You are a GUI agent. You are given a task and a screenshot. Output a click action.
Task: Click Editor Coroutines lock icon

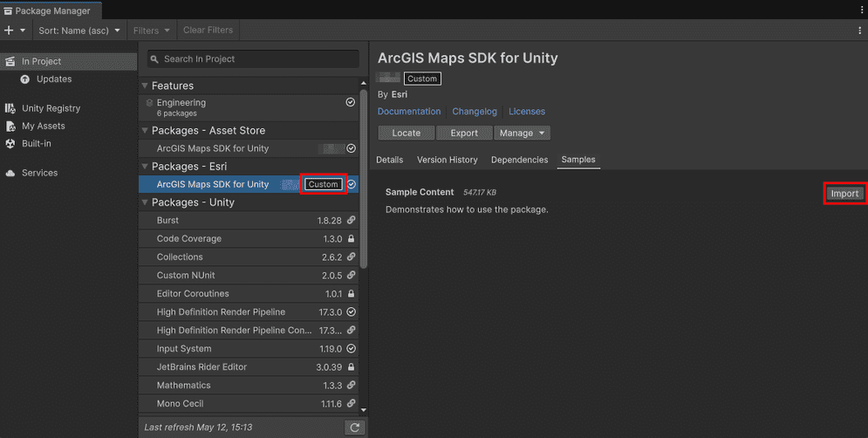coord(351,293)
